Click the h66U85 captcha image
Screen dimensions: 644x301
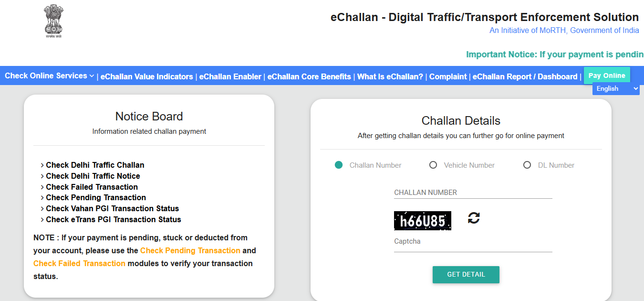(422, 221)
